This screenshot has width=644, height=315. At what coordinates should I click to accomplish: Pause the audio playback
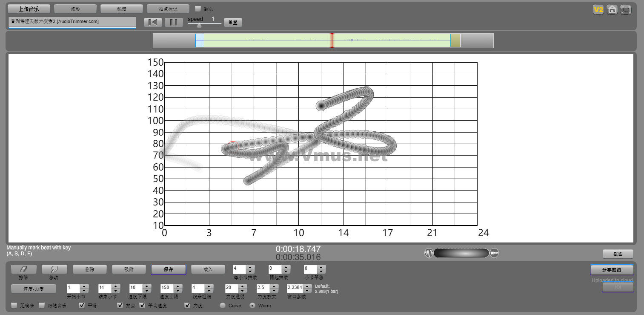174,22
